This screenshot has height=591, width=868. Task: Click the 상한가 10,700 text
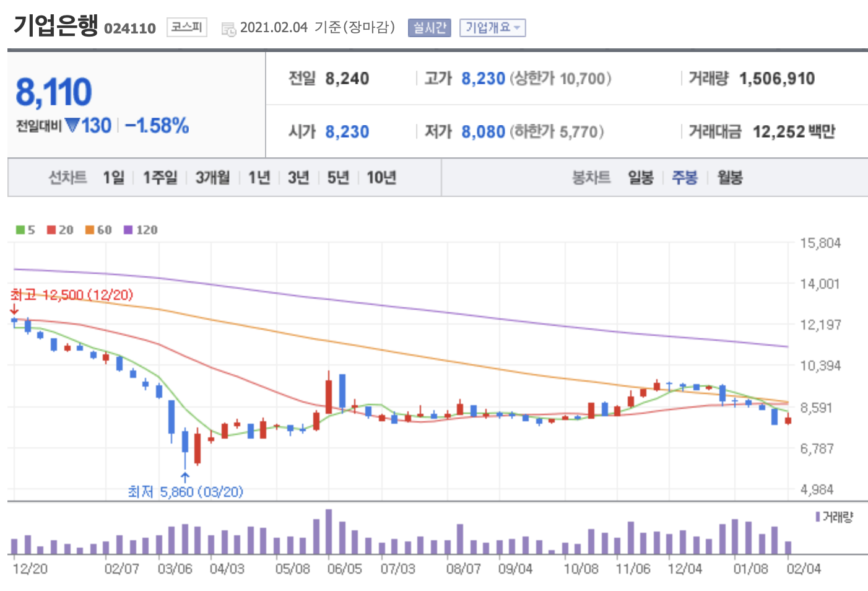pos(560,79)
